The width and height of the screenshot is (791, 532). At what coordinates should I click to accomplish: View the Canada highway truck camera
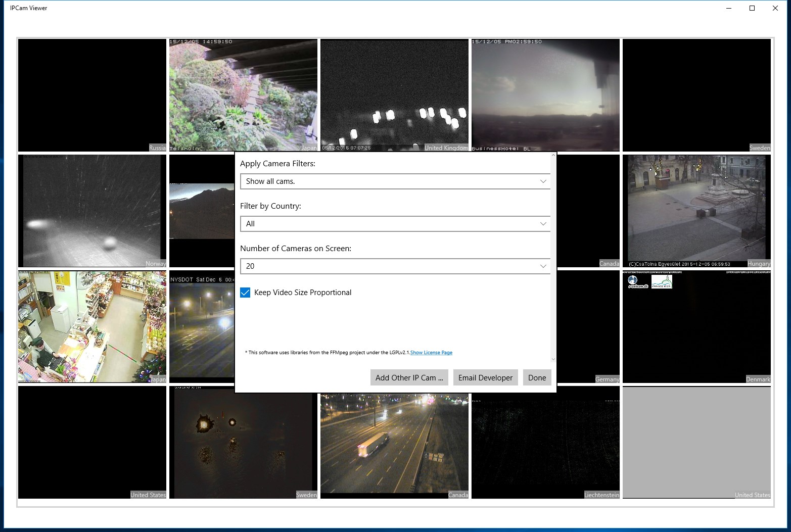tap(394, 443)
